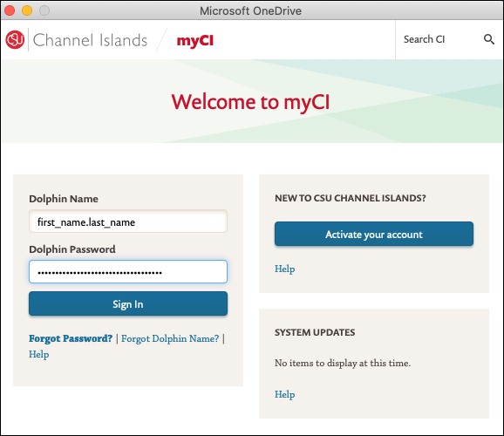Click the Dolphin Password input field
The width and height of the screenshot is (504, 436).
coord(128,272)
